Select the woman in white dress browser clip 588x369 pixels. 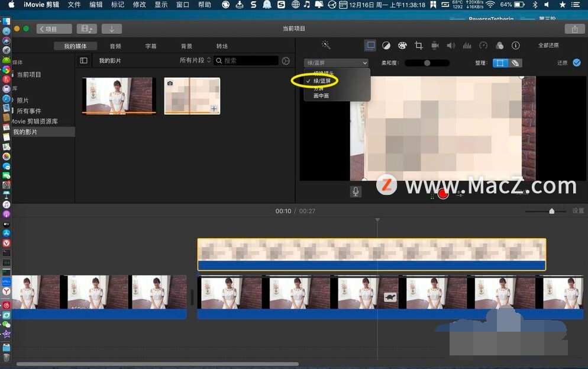coord(119,95)
